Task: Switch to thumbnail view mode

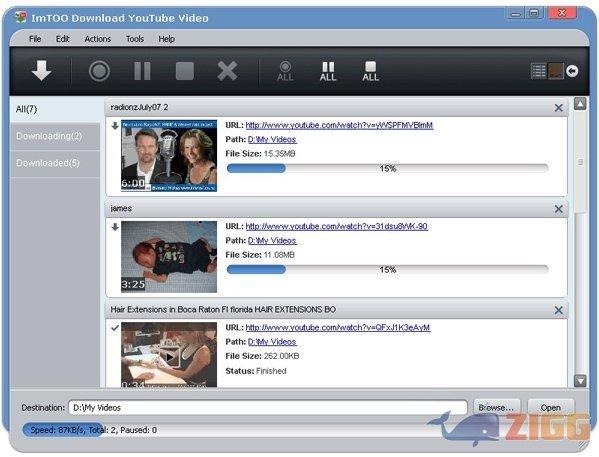Action: pyautogui.click(x=556, y=71)
